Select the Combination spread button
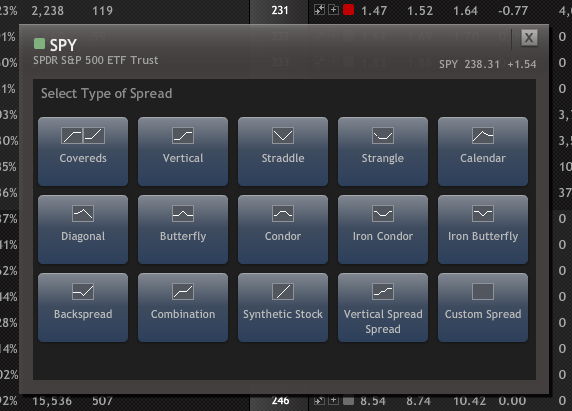 coord(183,307)
